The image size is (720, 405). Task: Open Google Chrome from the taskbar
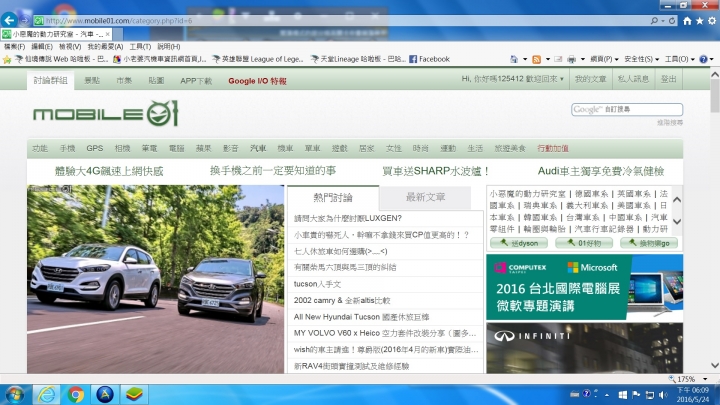pyautogui.click(x=76, y=394)
